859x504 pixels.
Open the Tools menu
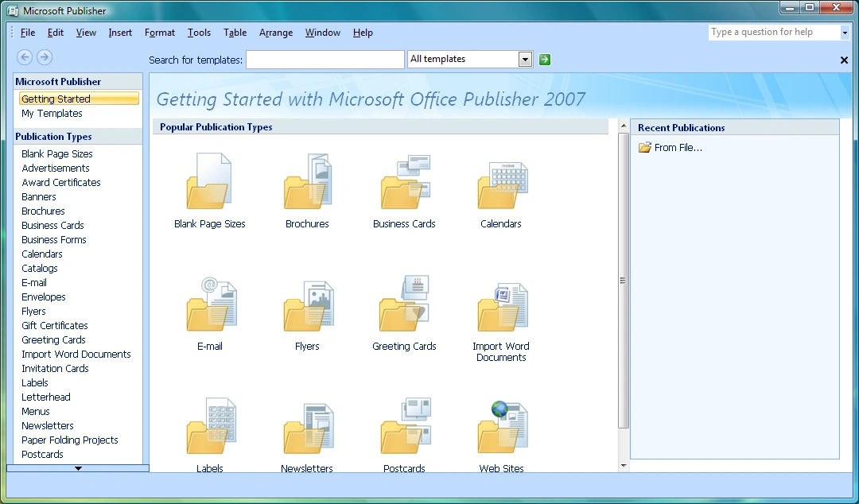point(199,33)
